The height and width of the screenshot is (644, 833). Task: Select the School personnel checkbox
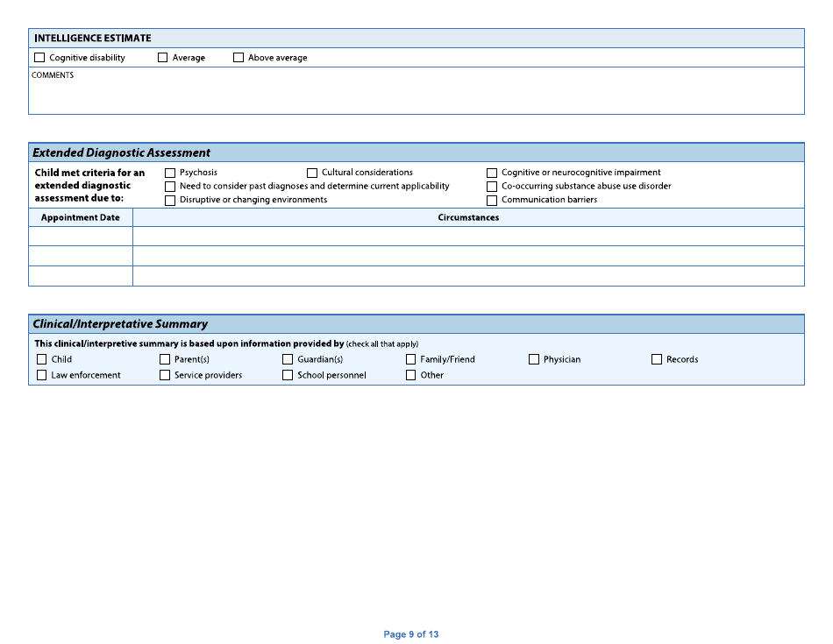288,375
